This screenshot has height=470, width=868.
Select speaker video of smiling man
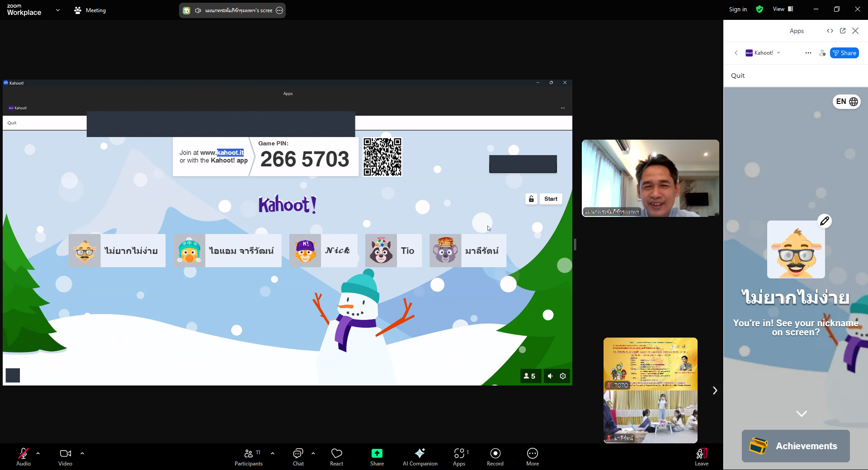point(651,178)
